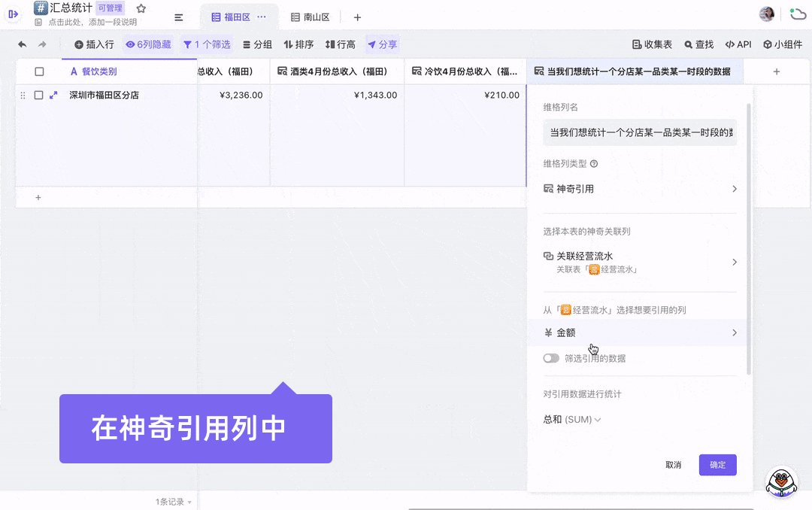The image size is (812, 510).
Task: Open the API panel
Action: [x=738, y=44]
